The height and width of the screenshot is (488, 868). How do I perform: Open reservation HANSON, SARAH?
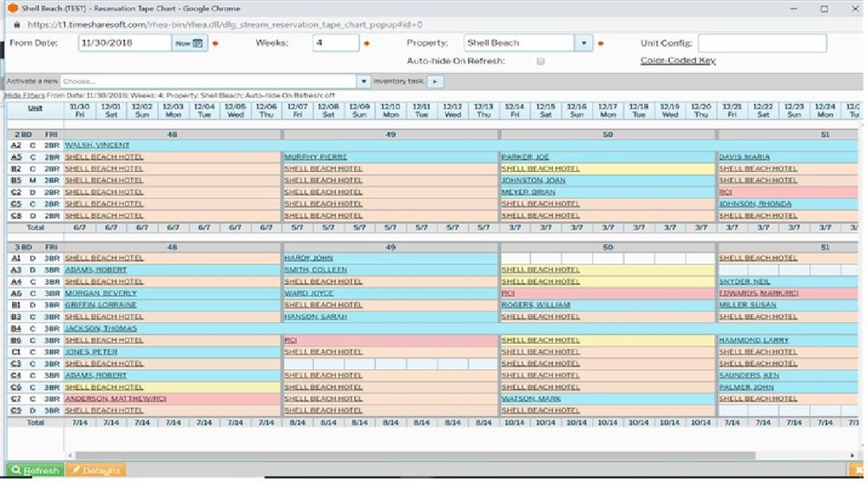pos(316,317)
